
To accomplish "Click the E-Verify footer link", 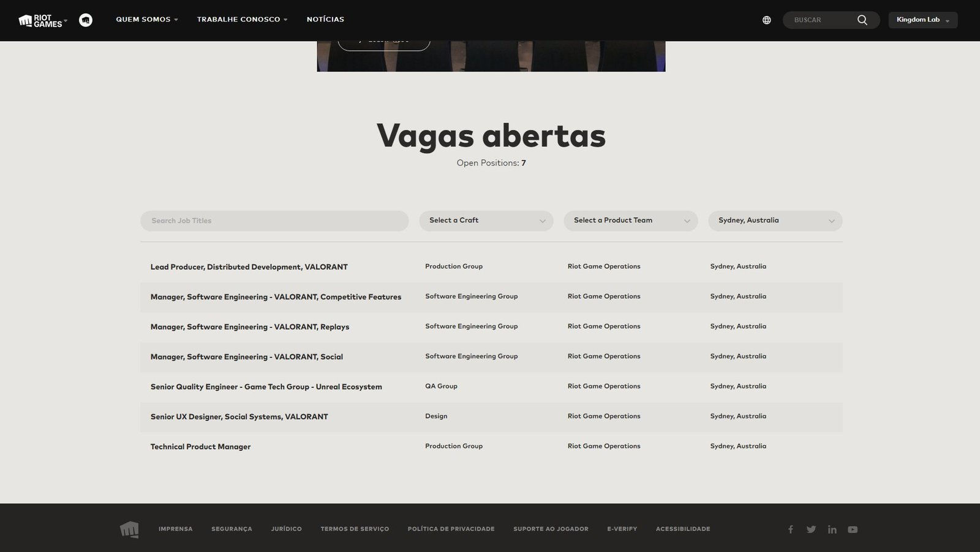I will [622, 529].
